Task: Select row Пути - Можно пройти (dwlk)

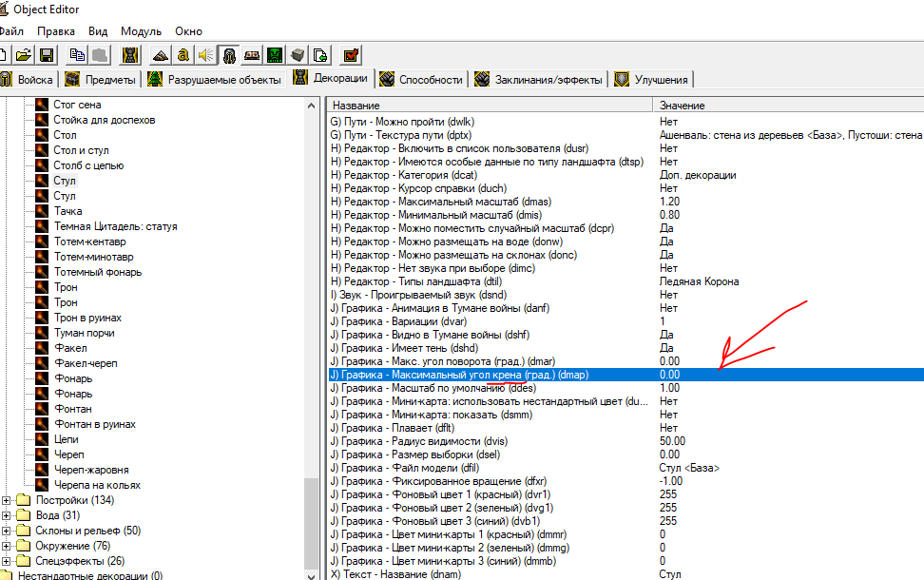Action: pos(626,122)
